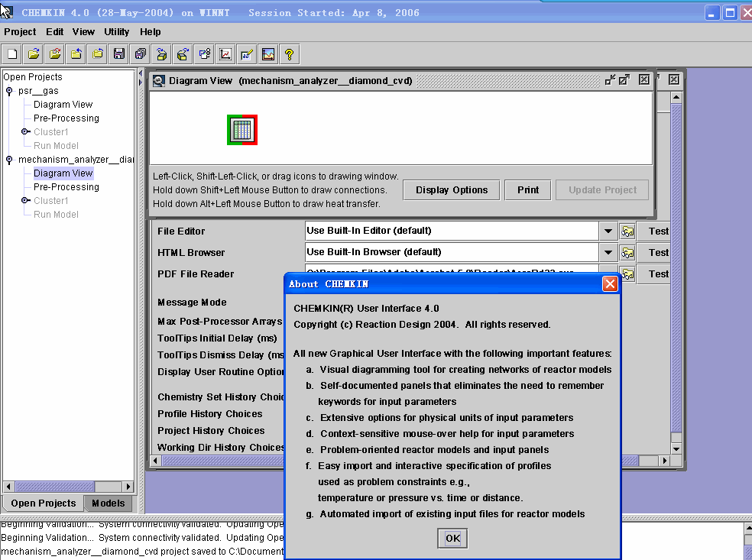Click the HTML Browser combo box field

[452, 252]
